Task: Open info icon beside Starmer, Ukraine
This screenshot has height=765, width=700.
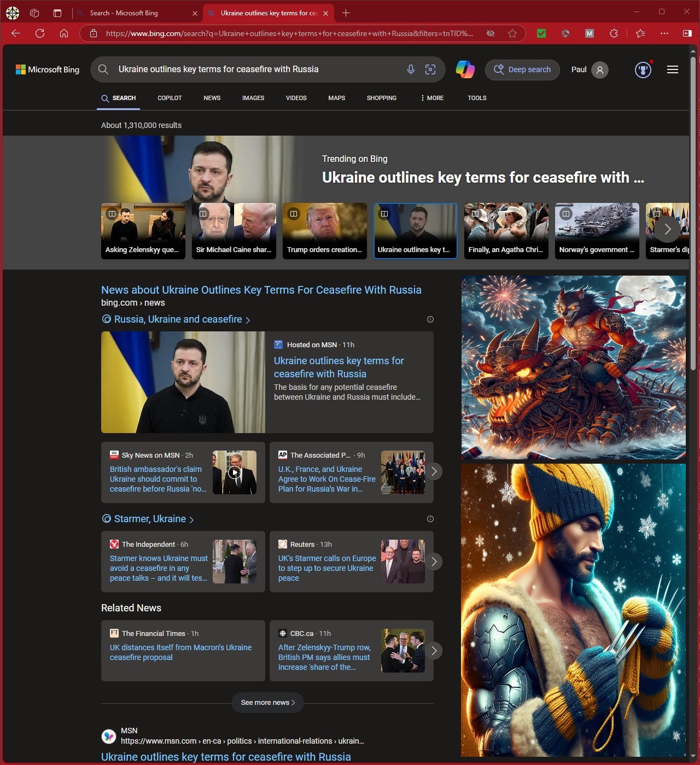Action: pos(430,519)
